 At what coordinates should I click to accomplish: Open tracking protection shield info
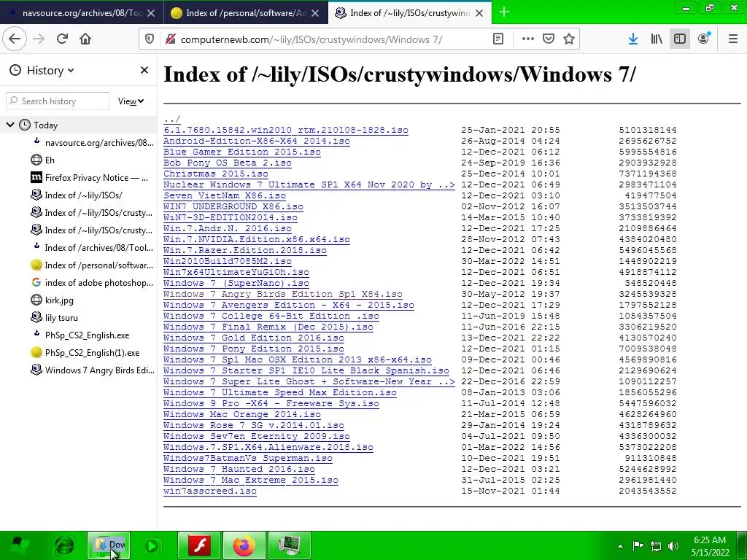(x=150, y=39)
